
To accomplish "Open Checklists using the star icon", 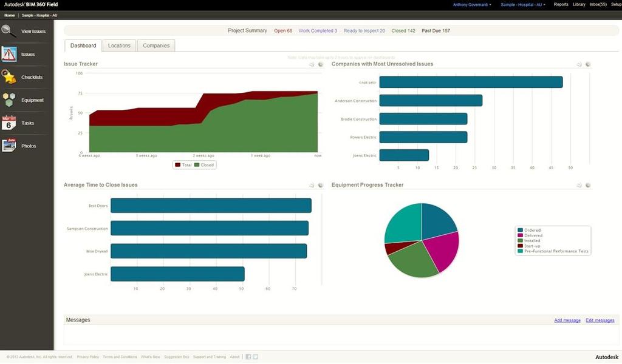I will point(9,77).
